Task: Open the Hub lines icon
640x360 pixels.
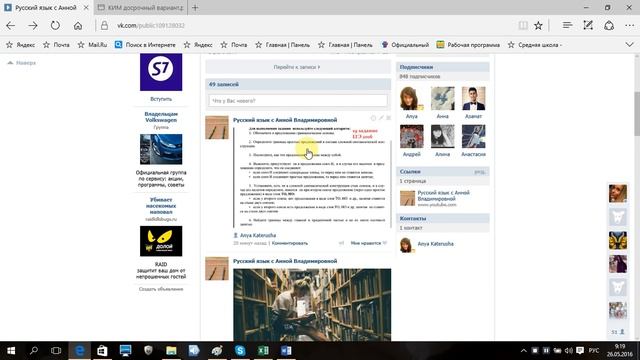Action: click(567, 25)
